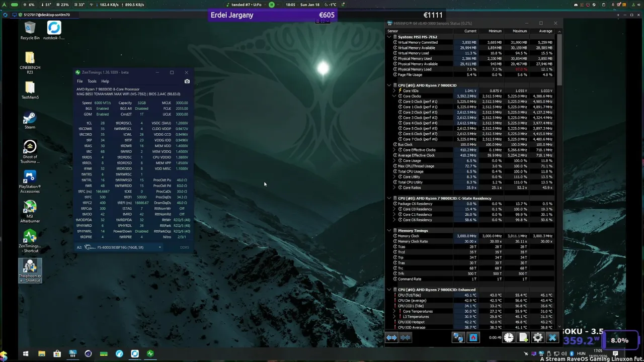Expand Core VIDs sensor row
This screenshot has width=644, height=362.
click(395, 90)
